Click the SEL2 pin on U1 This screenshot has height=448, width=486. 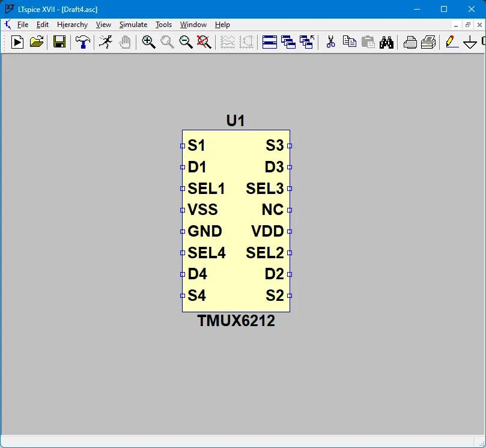(x=290, y=253)
